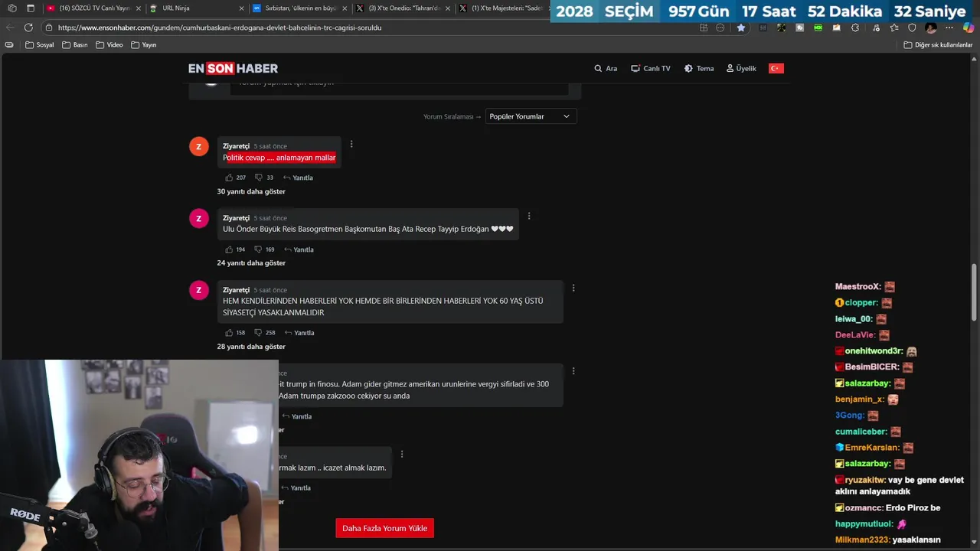Click the favorite star in address bar
The height and width of the screenshot is (551, 980).
click(x=740, y=28)
